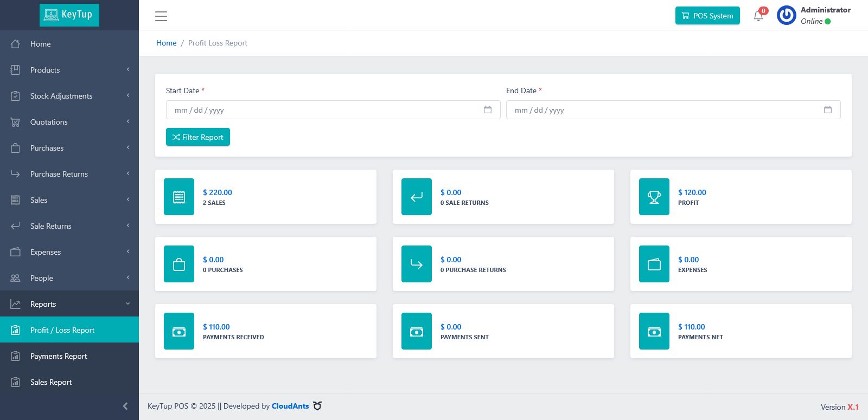This screenshot has height=420, width=868.
Task: Click the Purchases bag icon tile
Action: pyautogui.click(x=179, y=264)
